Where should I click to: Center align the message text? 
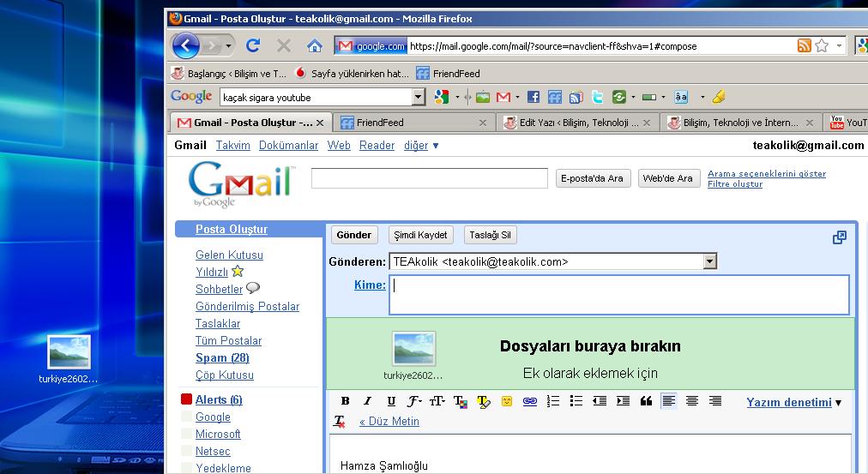pyautogui.click(x=692, y=401)
